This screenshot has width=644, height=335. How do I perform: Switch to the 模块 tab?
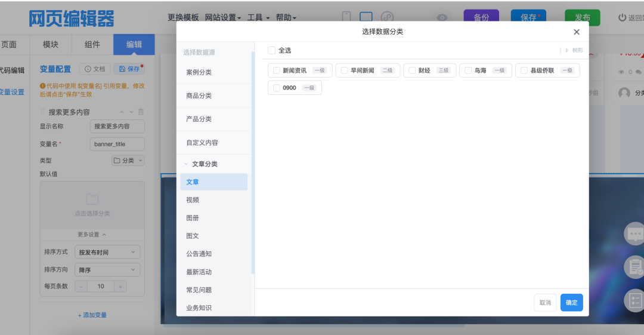click(51, 44)
